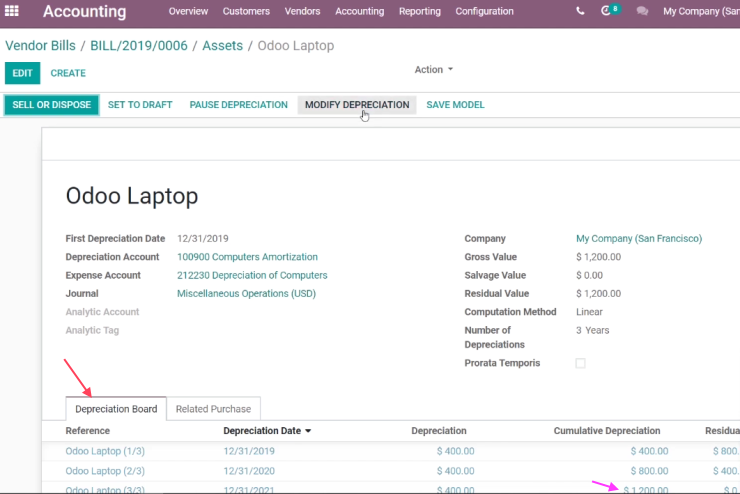This screenshot has width=740, height=494.
Task: Open the My Company switcher menu
Action: click(x=701, y=11)
